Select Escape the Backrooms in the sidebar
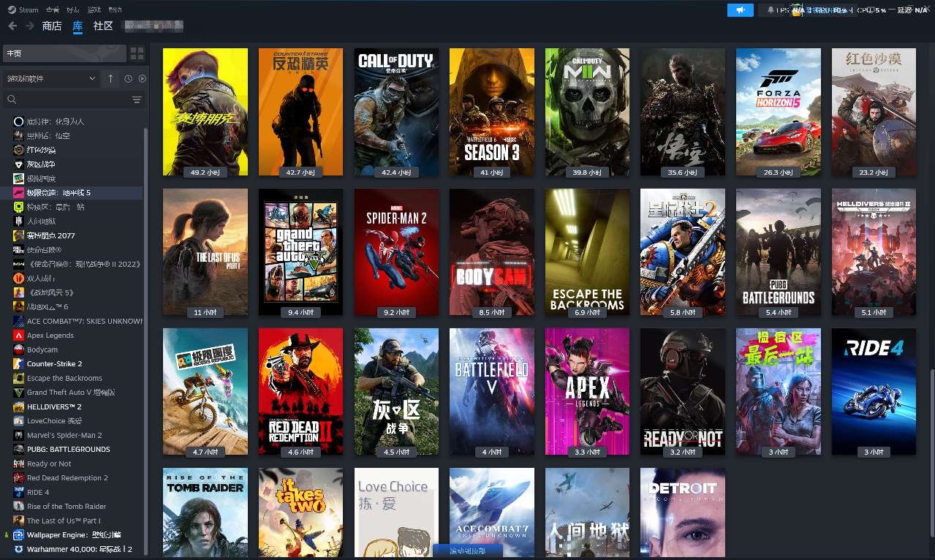 (x=72, y=378)
